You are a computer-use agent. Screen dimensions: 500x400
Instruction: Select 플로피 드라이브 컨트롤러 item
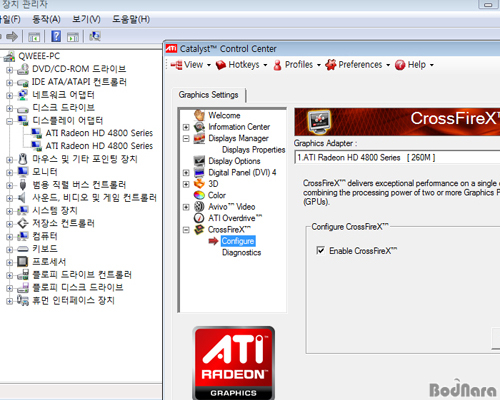tap(82, 275)
